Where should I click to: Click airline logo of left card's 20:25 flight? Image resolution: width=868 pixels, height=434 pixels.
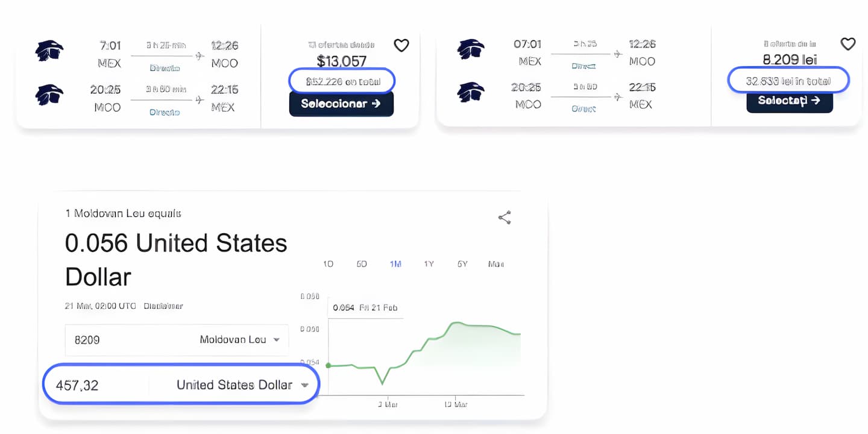pyautogui.click(x=49, y=95)
